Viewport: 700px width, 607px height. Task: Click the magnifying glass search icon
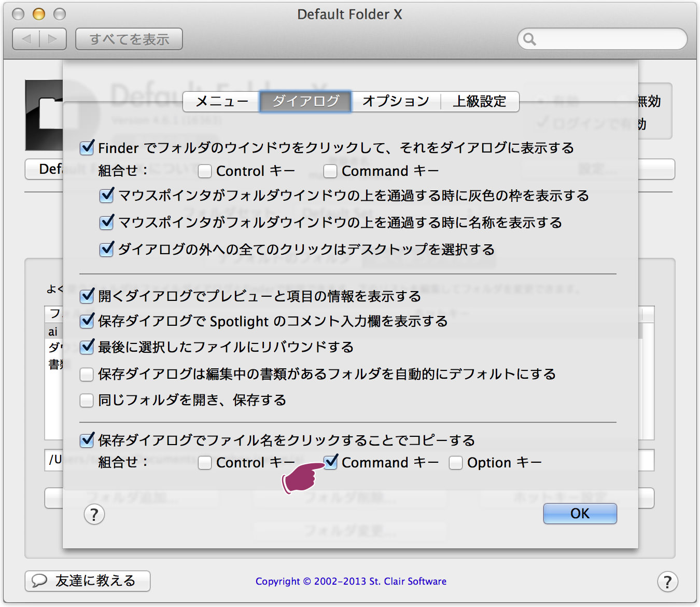[529, 39]
